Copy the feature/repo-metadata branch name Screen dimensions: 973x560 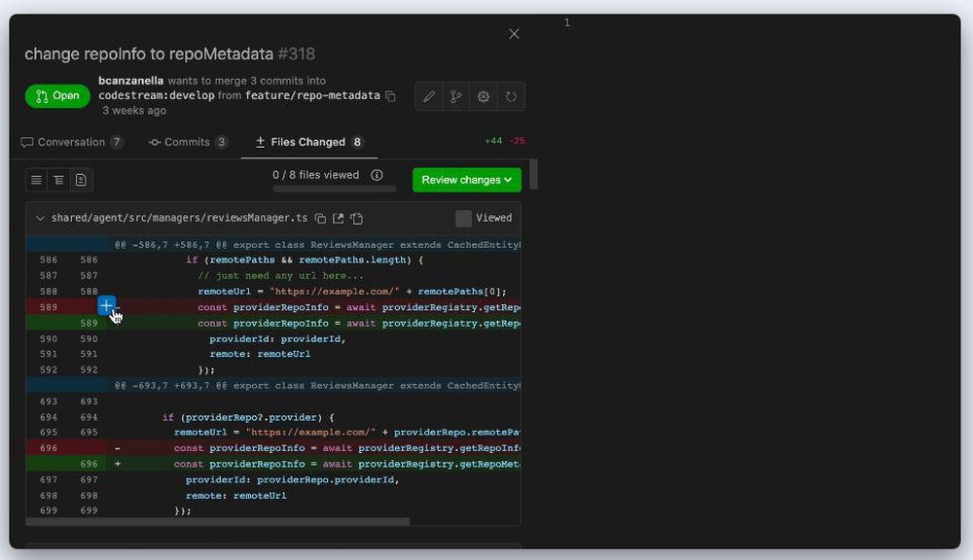[390, 96]
